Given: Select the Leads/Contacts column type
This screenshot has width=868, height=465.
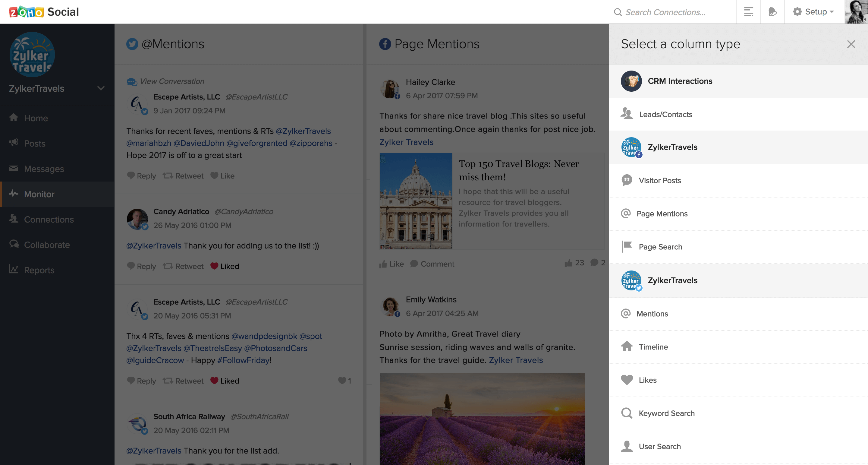Looking at the screenshot, I should pyautogui.click(x=738, y=114).
